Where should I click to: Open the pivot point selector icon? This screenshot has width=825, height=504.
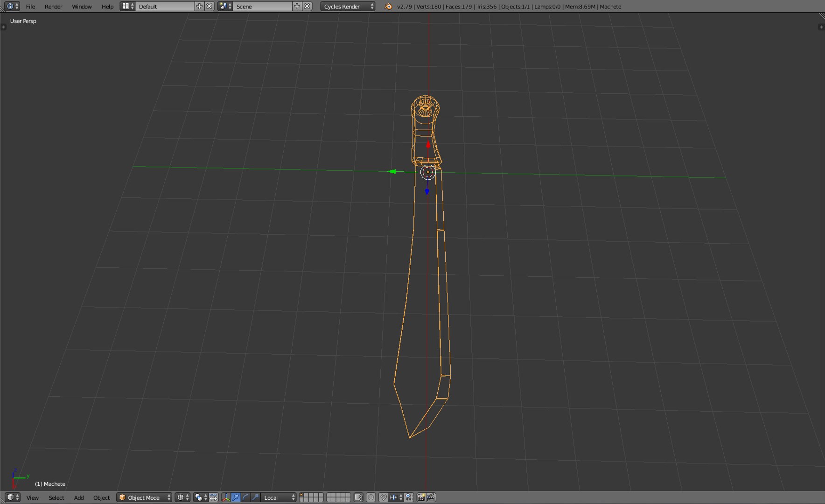[x=201, y=497]
